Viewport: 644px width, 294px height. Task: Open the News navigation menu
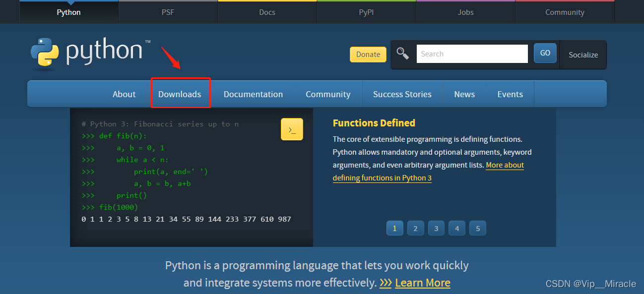tap(464, 94)
